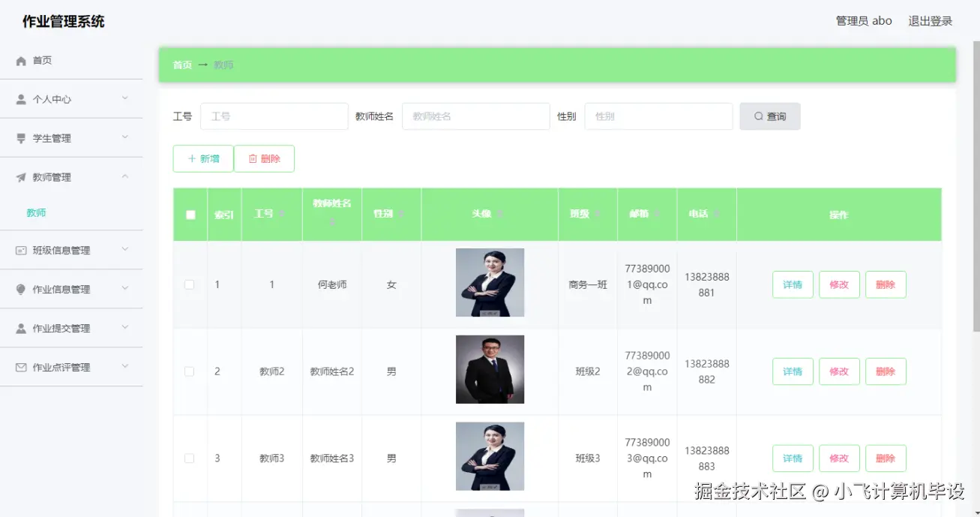
Task: Click the envelope icon for 作业点评管理
Action: click(x=21, y=368)
